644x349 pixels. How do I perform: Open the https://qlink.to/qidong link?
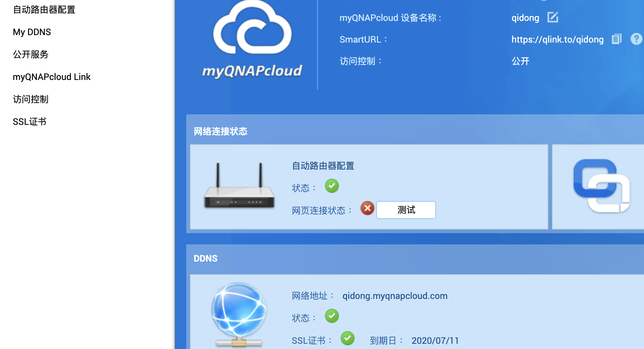[x=557, y=40]
